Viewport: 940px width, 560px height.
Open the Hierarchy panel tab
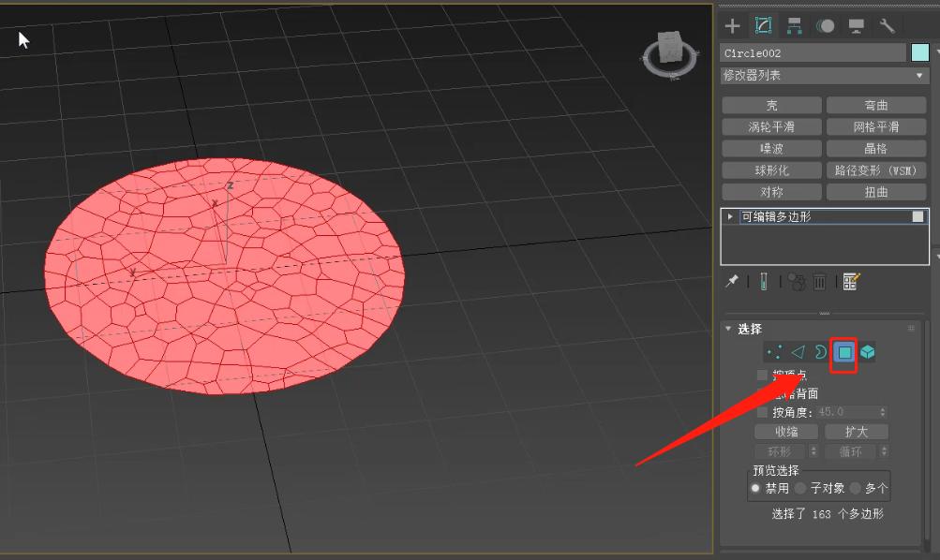pos(795,26)
